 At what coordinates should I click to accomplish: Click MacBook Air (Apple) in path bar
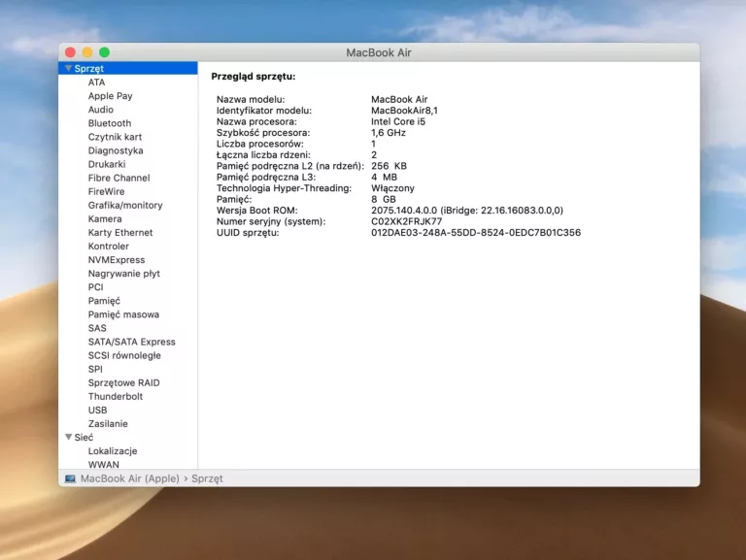coord(130,478)
